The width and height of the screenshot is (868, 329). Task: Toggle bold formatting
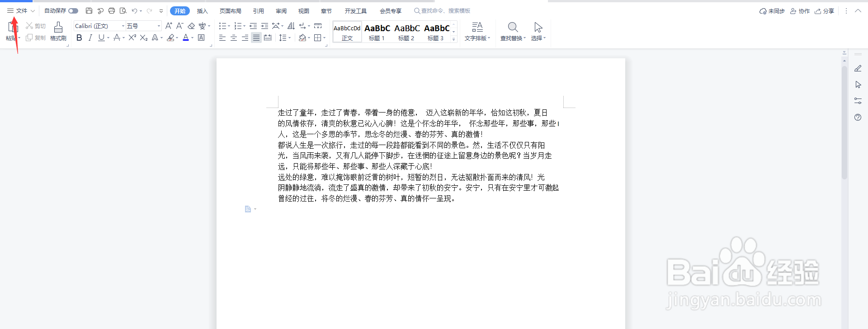(x=79, y=38)
